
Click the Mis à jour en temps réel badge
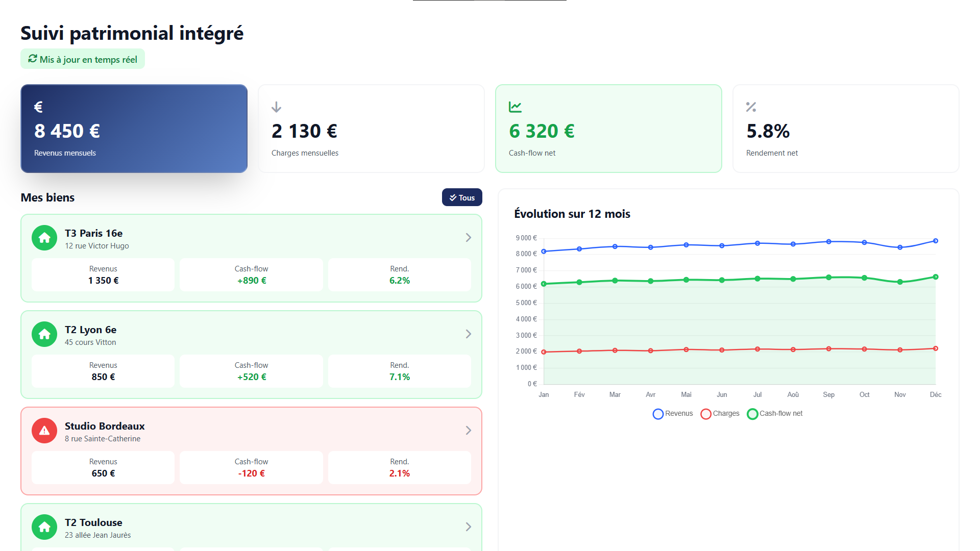coord(83,59)
